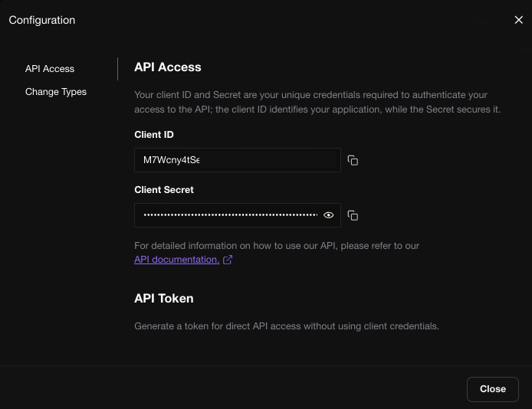Image resolution: width=532 pixels, height=409 pixels.
Task: Click the Client ID field label
Action: tap(154, 135)
